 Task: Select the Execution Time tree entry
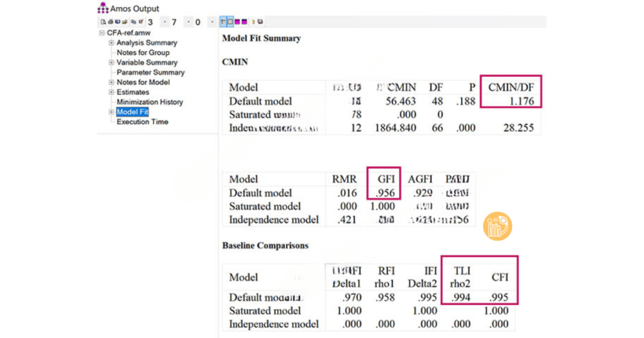pyautogui.click(x=142, y=122)
